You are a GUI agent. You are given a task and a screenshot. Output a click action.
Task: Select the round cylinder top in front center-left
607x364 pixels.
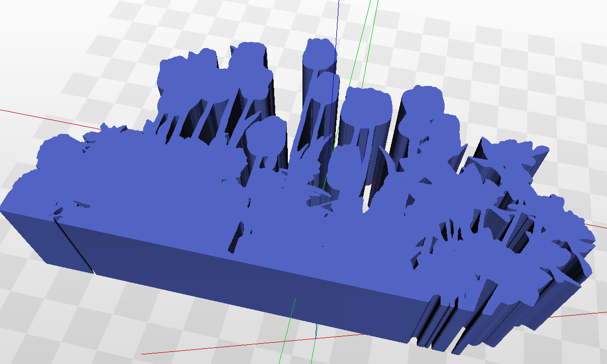pyautogui.click(x=265, y=135)
